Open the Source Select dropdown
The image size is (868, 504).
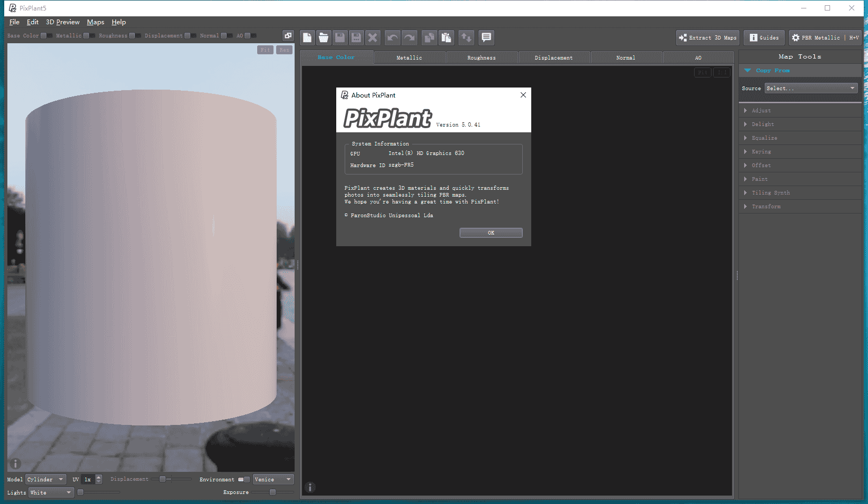[811, 89]
